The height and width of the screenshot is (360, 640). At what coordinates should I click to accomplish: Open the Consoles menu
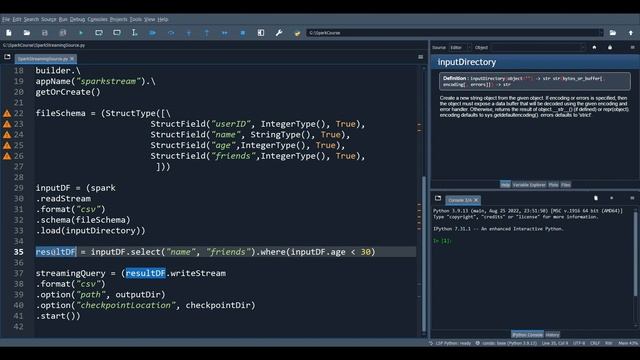tap(97, 19)
